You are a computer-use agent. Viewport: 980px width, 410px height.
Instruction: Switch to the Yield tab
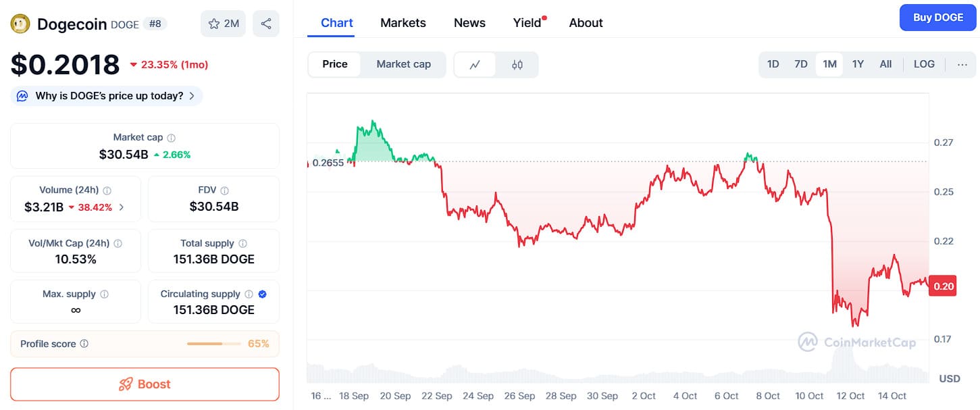pos(527,23)
